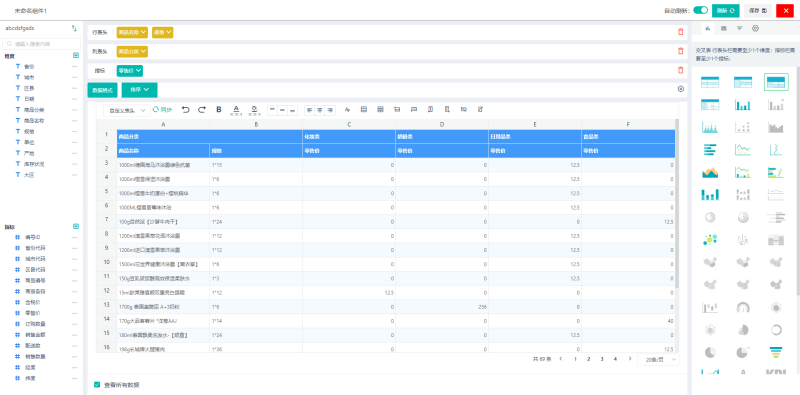The image size is (800, 395).
Task: Delete the row header fields with trash icon
Action: (x=680, y=32)
